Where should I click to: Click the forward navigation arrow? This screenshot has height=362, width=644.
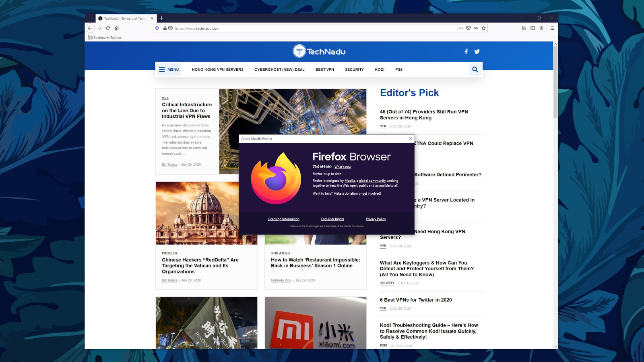(x=99, y=28)
